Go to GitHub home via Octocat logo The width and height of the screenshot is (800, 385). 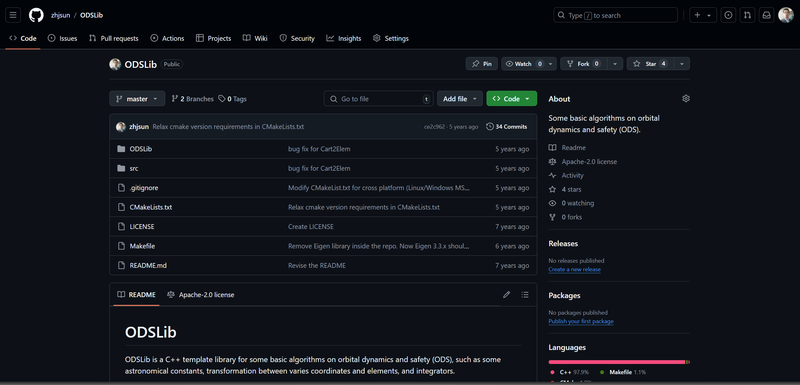36,15
